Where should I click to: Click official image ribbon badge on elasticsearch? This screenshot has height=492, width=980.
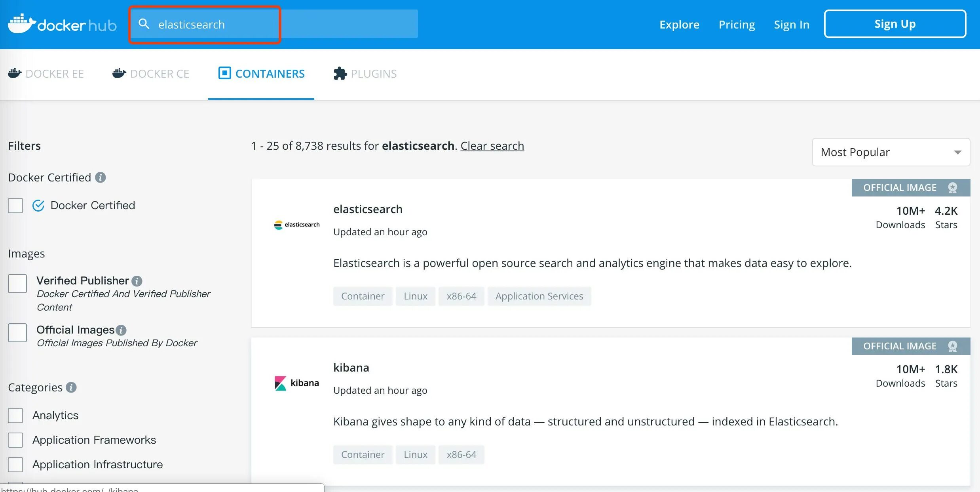pyautogui.click(x=953, y=188)
